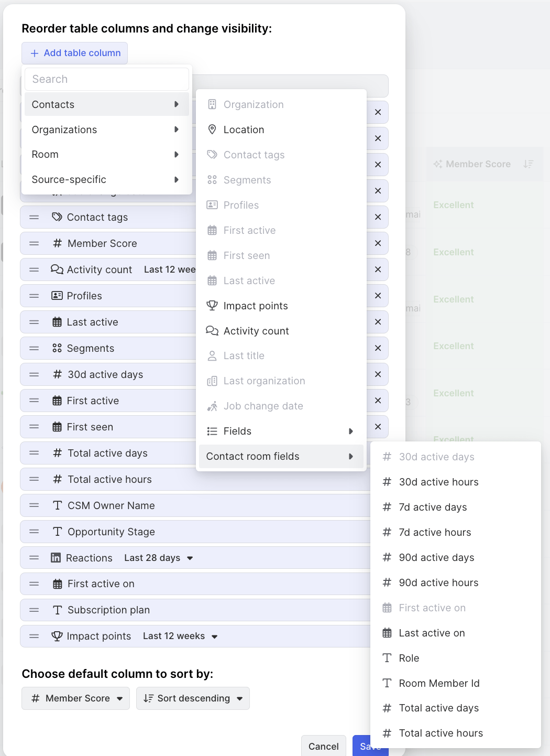The image size is (550, 756).
Task: Click drag handle of Reactions row
Action: (x=34, y=558)
